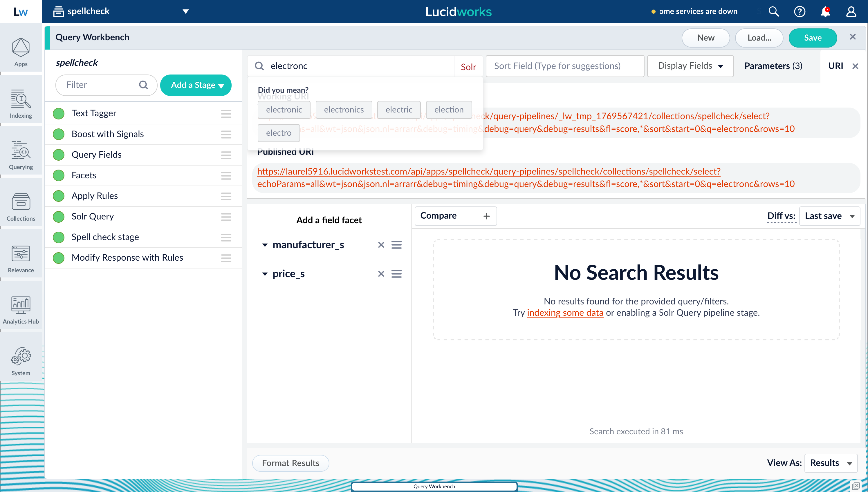868x492 pixels.
Task: Open the Display Fields dropdown
Action: click(x=690, y=66)
